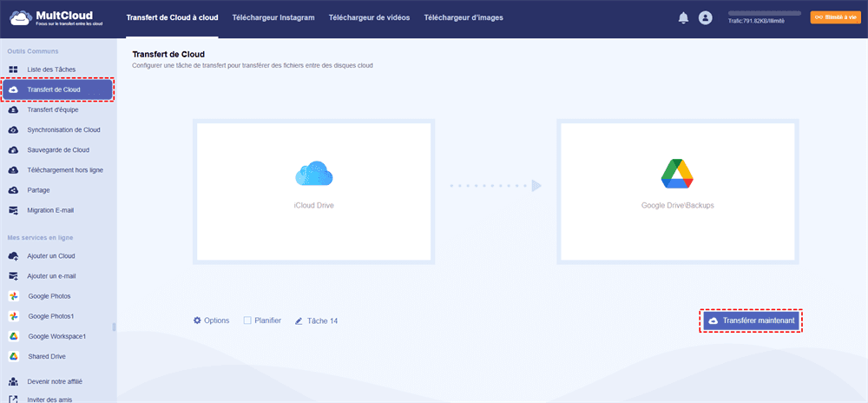Click Devenir notre affilié link
Screen dimensions: 868x403
(x=55, y=381)
